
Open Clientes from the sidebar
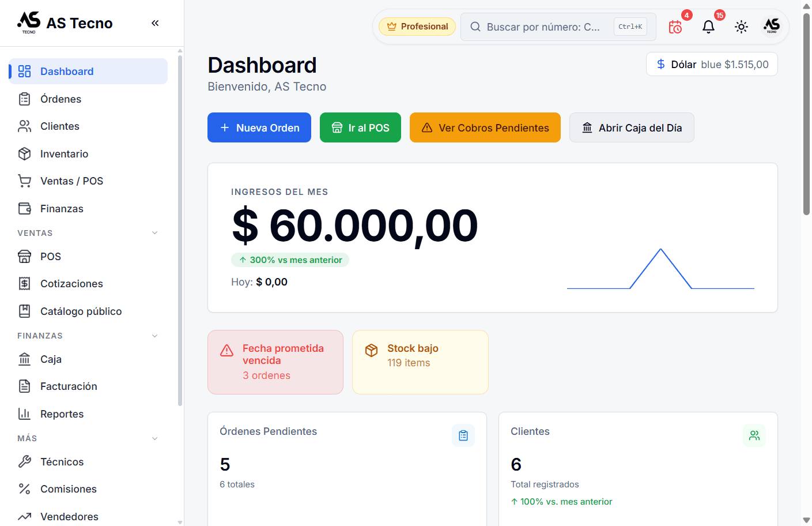coord(88,126)
